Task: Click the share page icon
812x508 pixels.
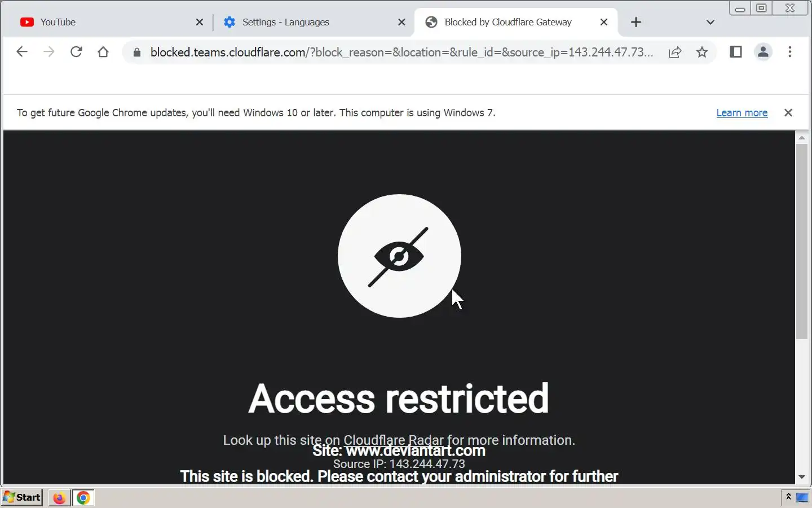Action: (675, 52)
